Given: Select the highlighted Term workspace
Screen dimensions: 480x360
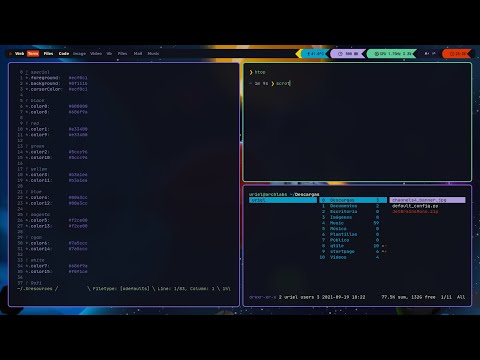Looking at the screenshot, I should click(33, 53).
